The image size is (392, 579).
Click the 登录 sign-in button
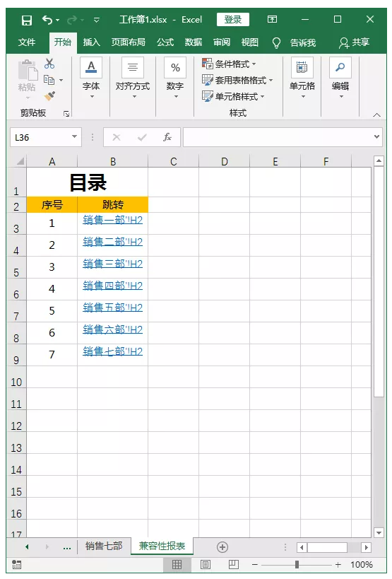click(233, 20)
